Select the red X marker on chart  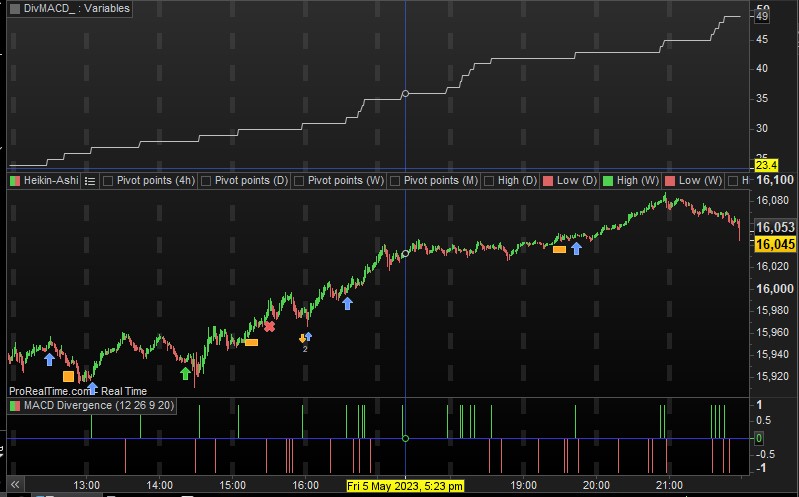tap(270, 327)
